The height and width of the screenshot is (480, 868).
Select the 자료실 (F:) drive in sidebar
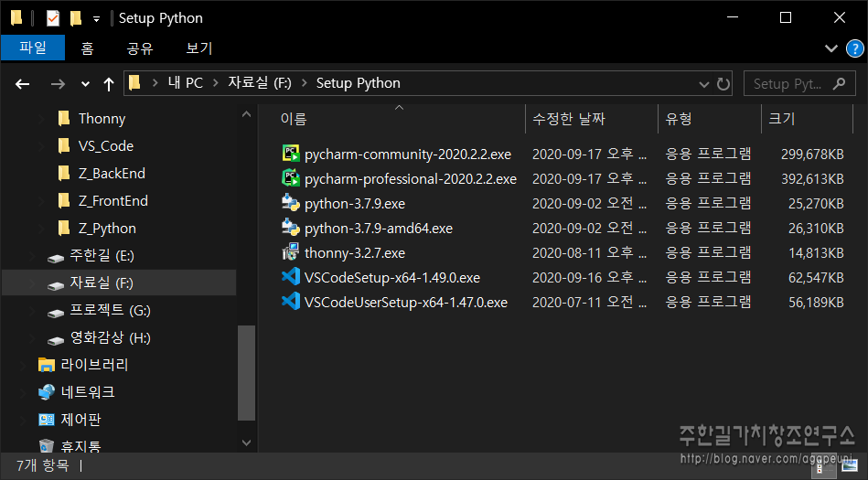tap(119, 283)
